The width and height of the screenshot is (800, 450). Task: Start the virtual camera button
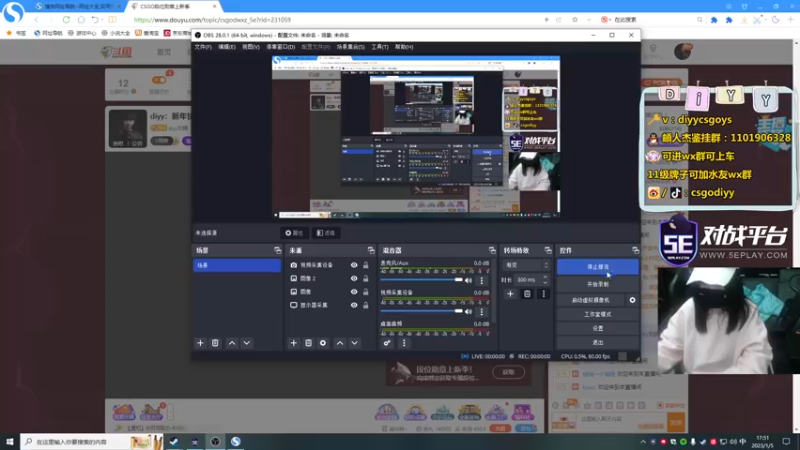click(591, 300)
